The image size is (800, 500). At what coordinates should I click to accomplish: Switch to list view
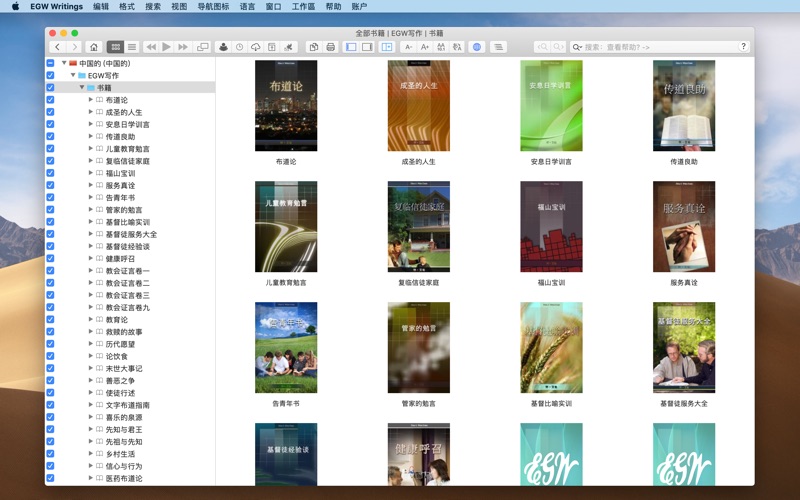click(132, 47)
